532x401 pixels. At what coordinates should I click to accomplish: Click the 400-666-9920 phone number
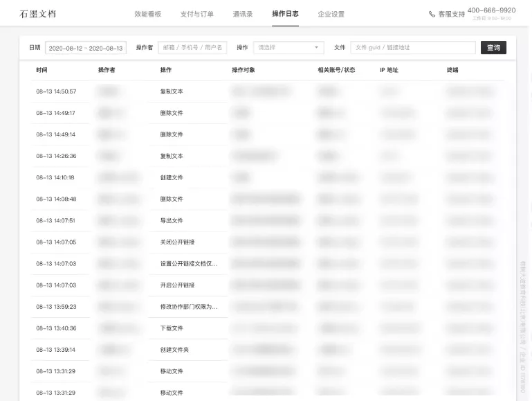pos(491,10)
